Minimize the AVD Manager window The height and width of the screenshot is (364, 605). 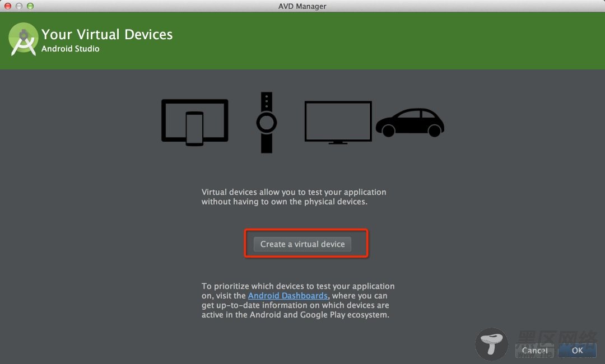[19, 6]
